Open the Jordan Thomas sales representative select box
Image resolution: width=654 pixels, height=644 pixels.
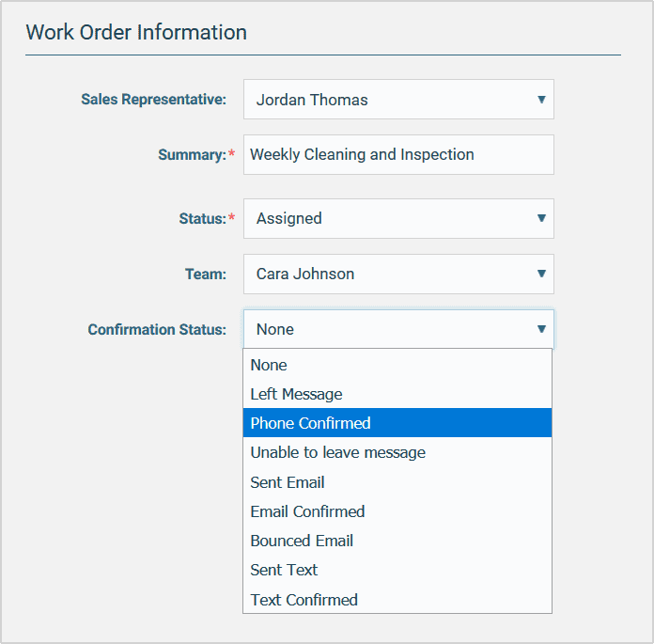[x=385, y=100]
